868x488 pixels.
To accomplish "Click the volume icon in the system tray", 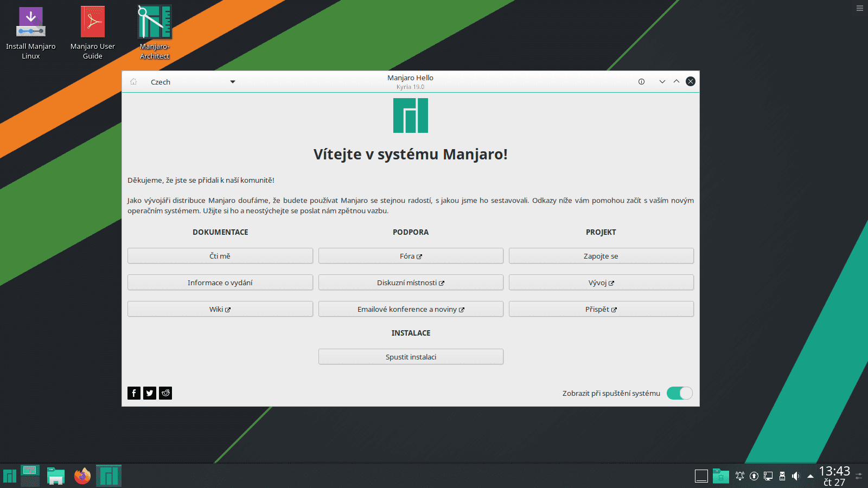I will point(795,476).
